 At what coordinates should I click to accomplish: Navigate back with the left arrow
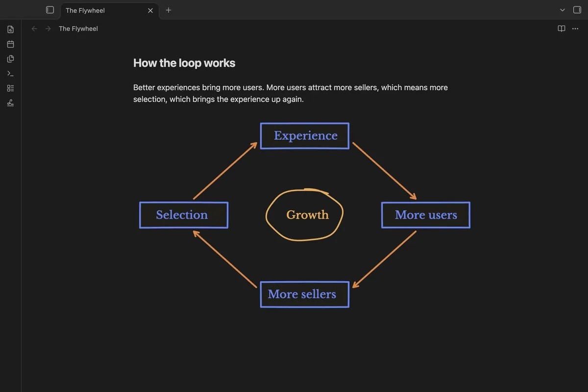tap(34, 28)
